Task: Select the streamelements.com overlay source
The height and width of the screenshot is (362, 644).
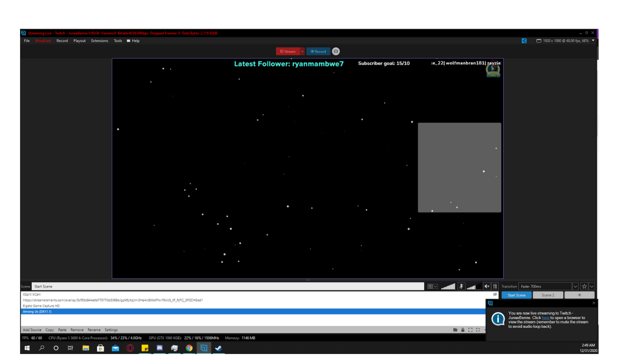Action: tap(254, 300)
